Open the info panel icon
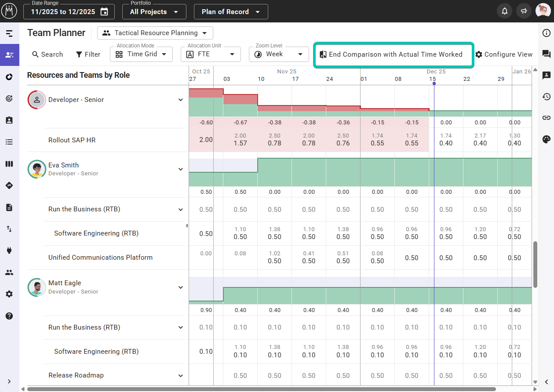Screen dimensions: 554x392 coord(547,33)
